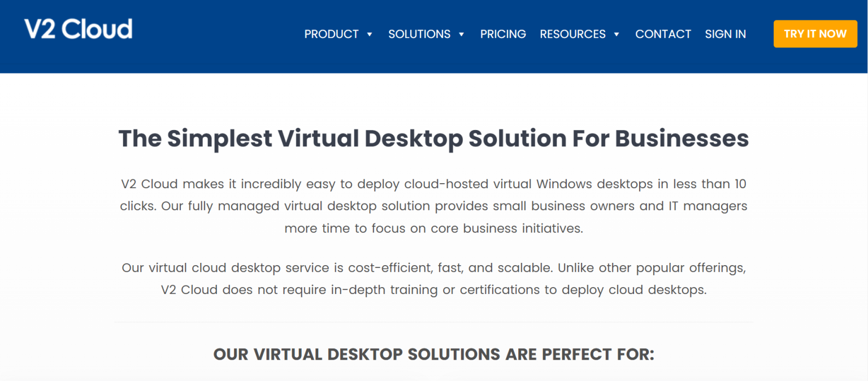Click the paragraph mentioning cloud-hosted Windows desktops
Screen dimensions: 868x381
click(433, 206)
